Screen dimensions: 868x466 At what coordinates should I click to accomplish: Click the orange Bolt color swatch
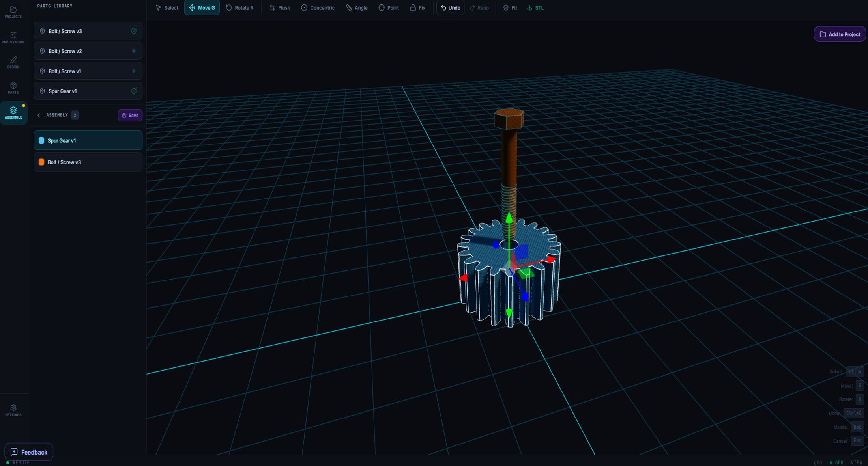tap(41, 162)
